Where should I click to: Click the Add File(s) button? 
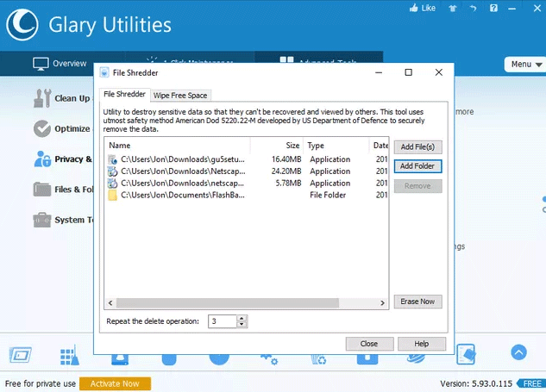pyautogui.click(x=417, y=147)
